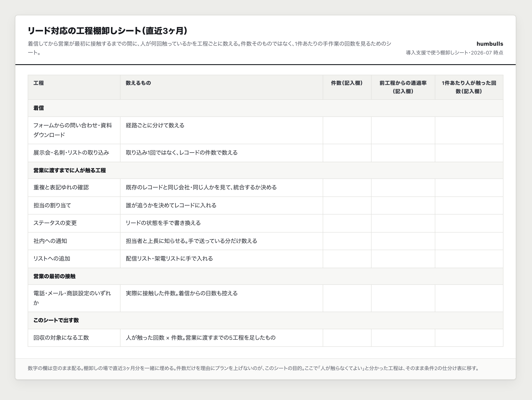Click the 数えるもの column header
This screenshot has height=400, width=532.
(x=222, y=87)
